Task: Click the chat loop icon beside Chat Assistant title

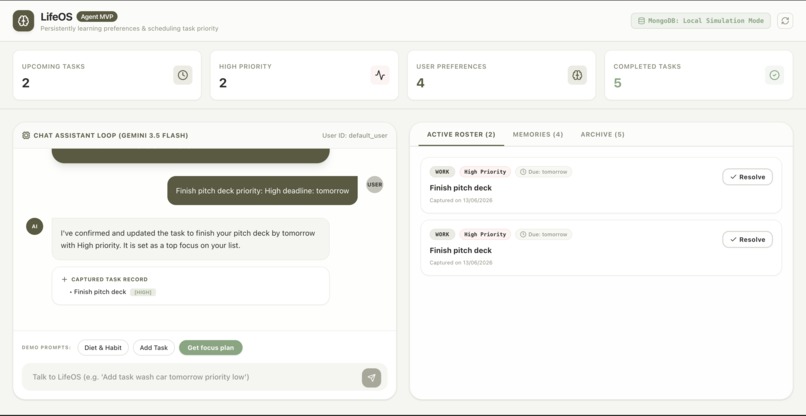Action: (x=26, y=136)
